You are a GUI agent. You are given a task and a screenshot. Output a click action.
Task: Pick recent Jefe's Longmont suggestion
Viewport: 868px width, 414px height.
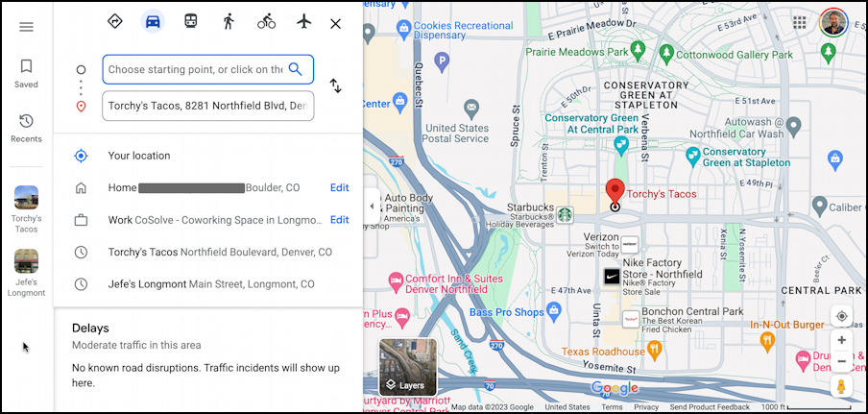click(208, 284)
